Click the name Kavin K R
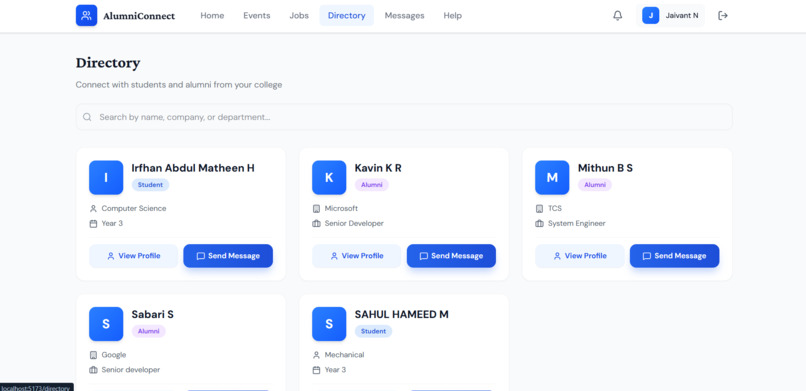Image resolution: width=806 pixels, height=391 pixels. [x=378, y=168]
